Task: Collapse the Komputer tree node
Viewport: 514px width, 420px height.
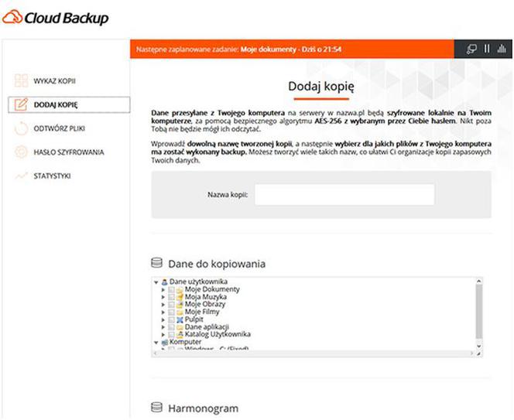Action: click(x=156, y=343)
